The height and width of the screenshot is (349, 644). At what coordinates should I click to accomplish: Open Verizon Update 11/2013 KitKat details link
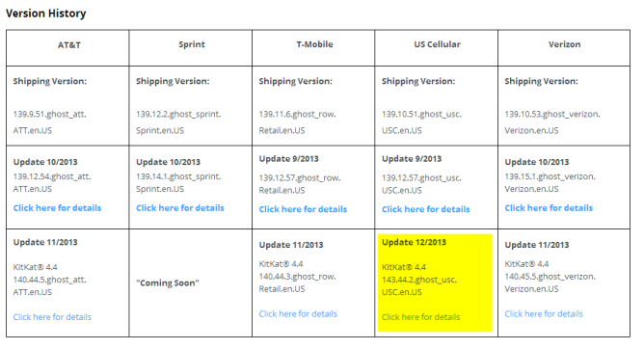click(544, 314)
